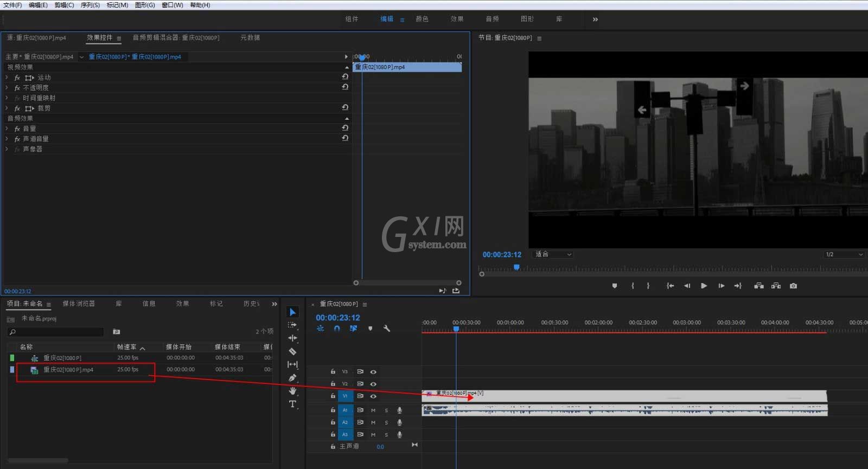Select the Selection arrow tool
This screenshot has height=469, width=868.
click(x=292, y=312)
